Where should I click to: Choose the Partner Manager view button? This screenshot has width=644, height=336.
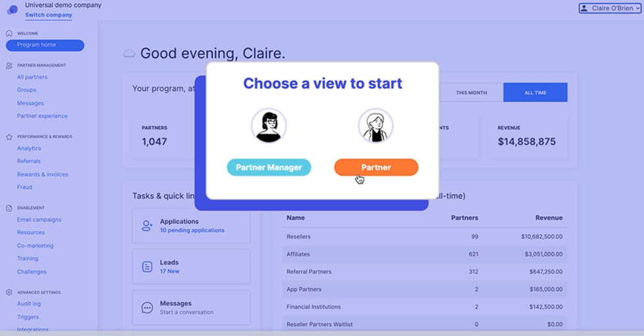pyautogui.click(x=269, y=167)
